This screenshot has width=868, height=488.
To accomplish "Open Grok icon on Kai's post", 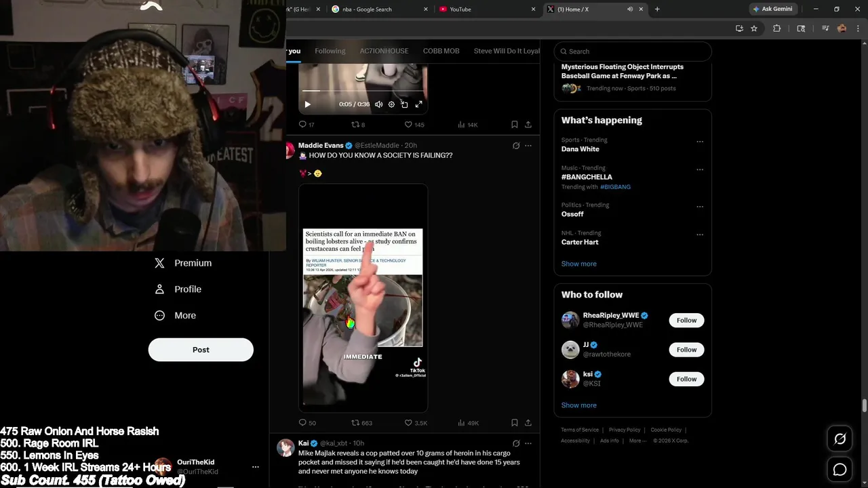I will point(516,443).
